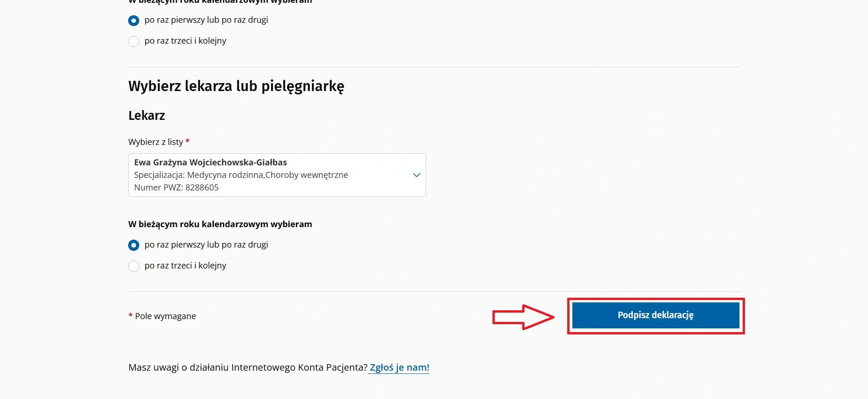The width and height of the screenshot is (868, 399).
Task: Click the "Wybierz z listy" field label
Action: (155, 142)
